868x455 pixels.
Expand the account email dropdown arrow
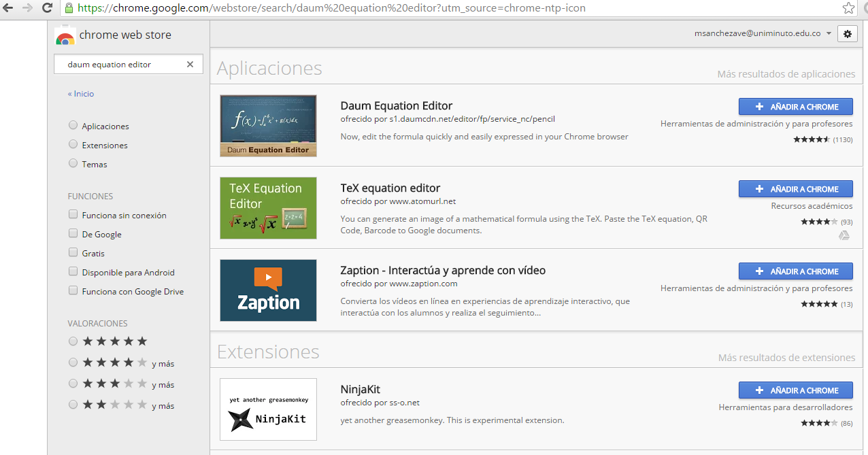(x=829, y=33)
